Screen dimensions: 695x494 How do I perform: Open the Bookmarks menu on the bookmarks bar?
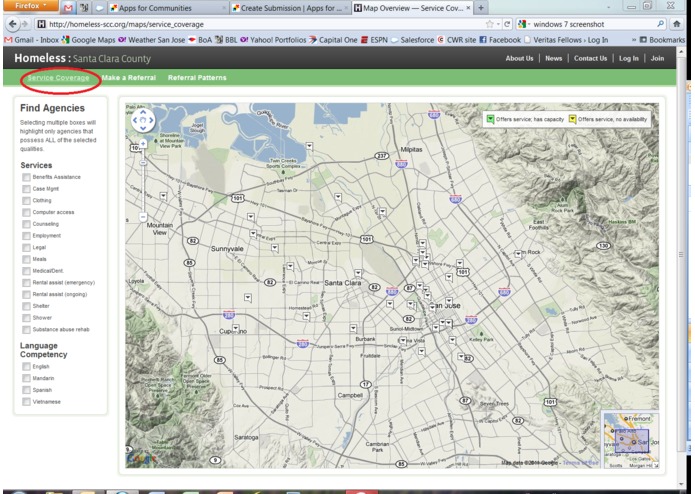[662, 40]
